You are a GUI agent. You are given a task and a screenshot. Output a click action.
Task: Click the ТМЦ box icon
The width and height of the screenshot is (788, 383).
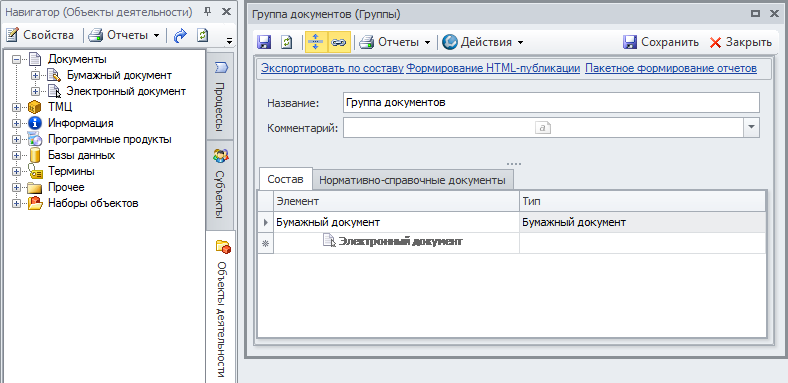coord(35,107)
